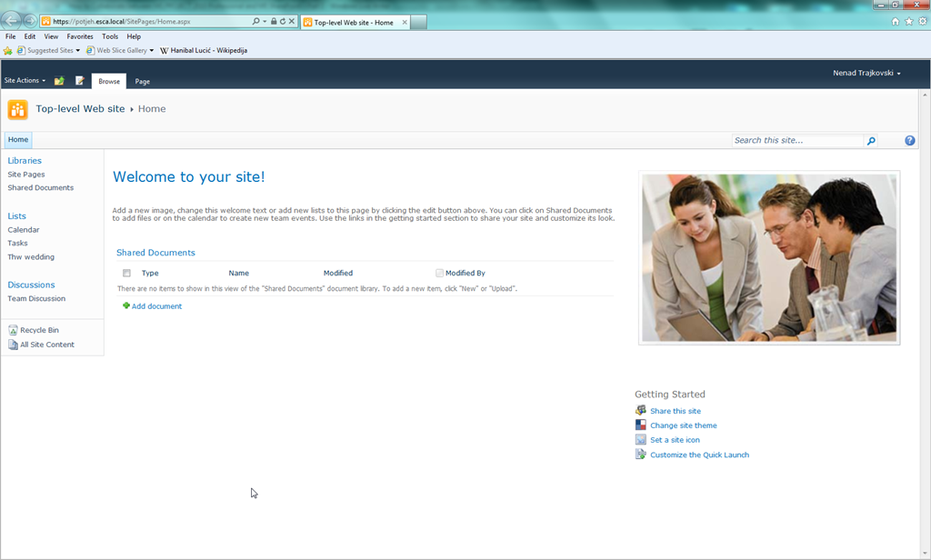Expand the Nenad Trajkovski user menu

(866, 73)
